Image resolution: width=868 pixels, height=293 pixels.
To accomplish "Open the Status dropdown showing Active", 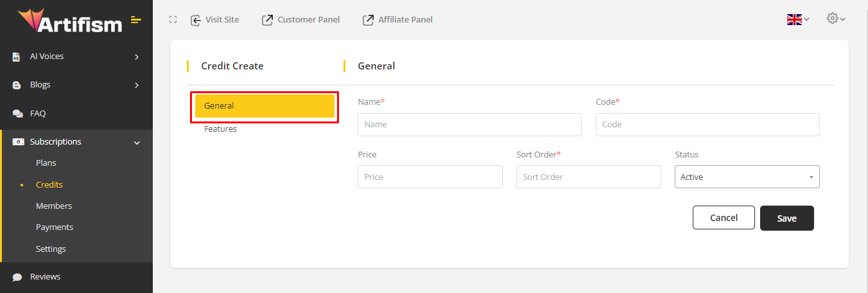I will [x=747, y=177].
